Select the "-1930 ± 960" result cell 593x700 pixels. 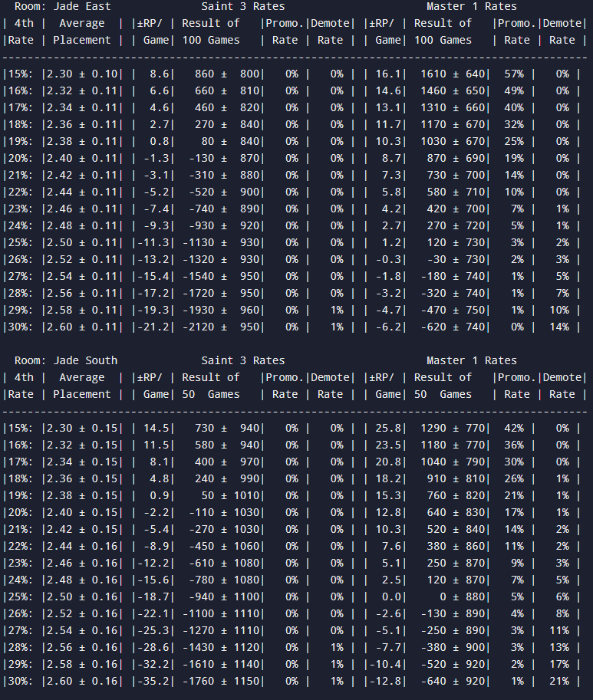(x=221, y=311)
